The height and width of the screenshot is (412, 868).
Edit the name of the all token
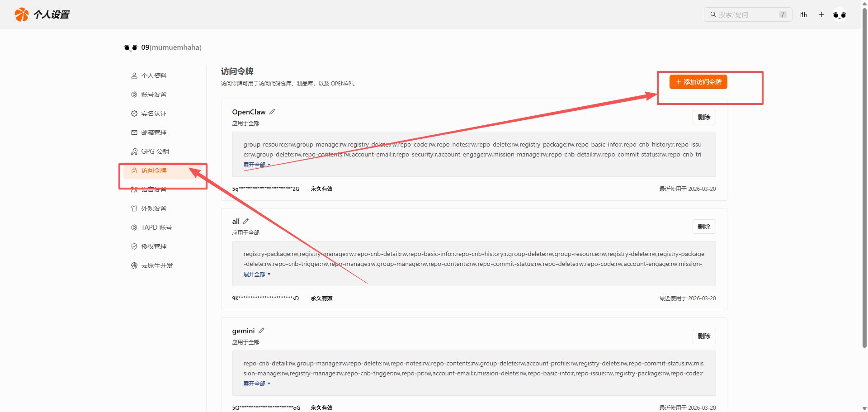coord(246,221)
